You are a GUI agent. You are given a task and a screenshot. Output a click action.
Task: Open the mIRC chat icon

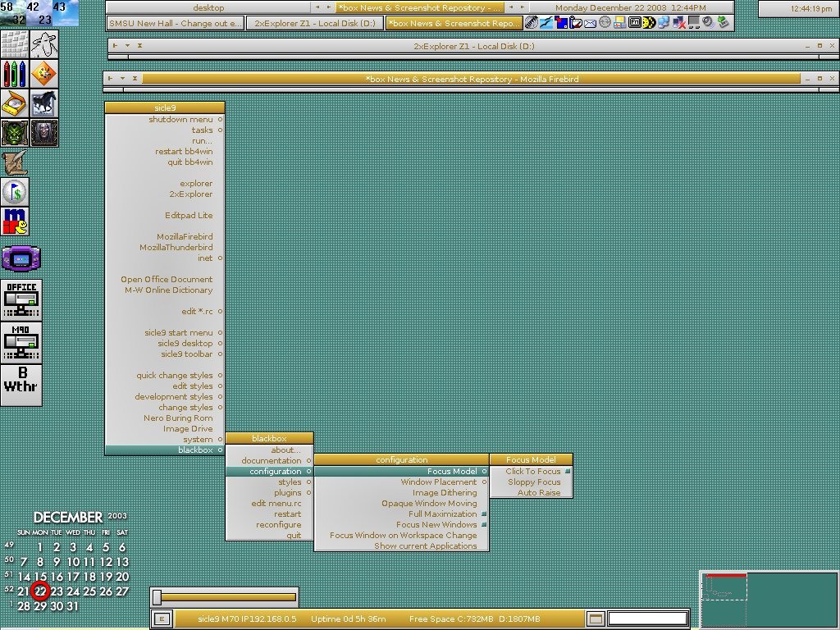click(x=15, y=221)
